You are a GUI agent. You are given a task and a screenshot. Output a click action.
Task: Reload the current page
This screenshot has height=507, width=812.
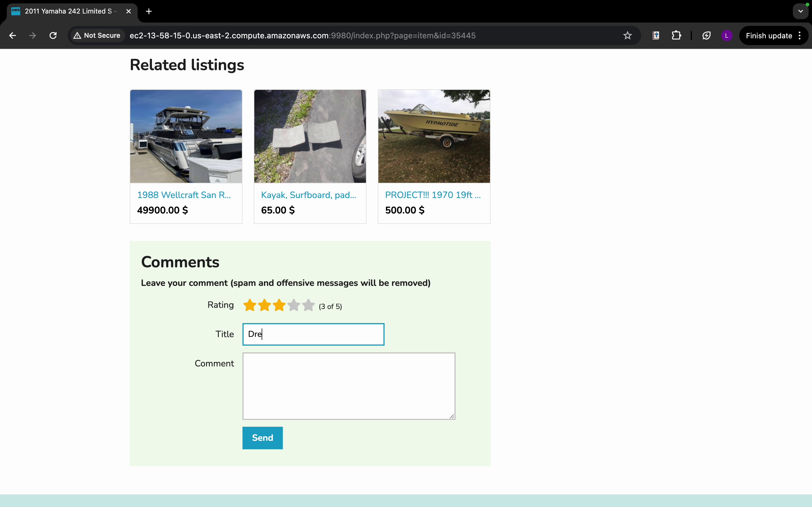pyautogui.click(x=53, y=35)
